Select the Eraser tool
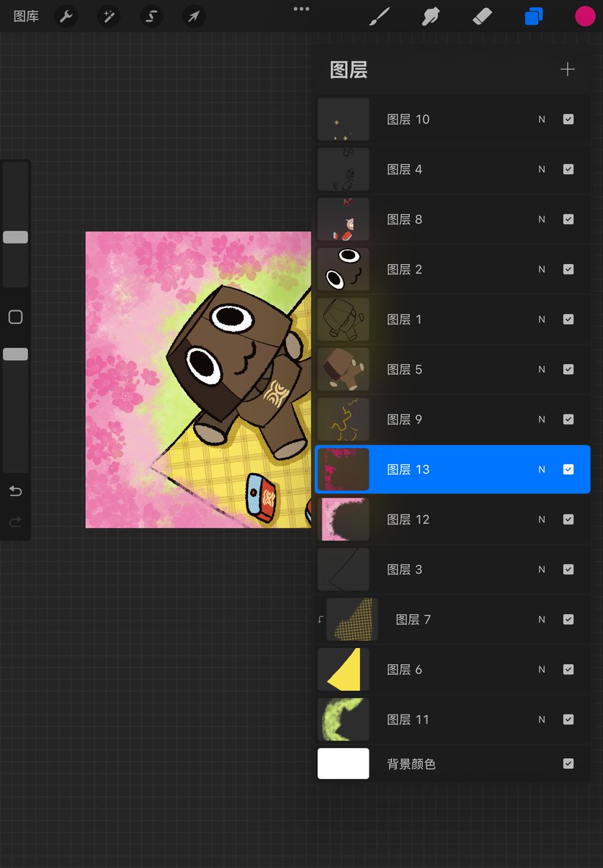 pyautogui.click(x=482, y=16)
